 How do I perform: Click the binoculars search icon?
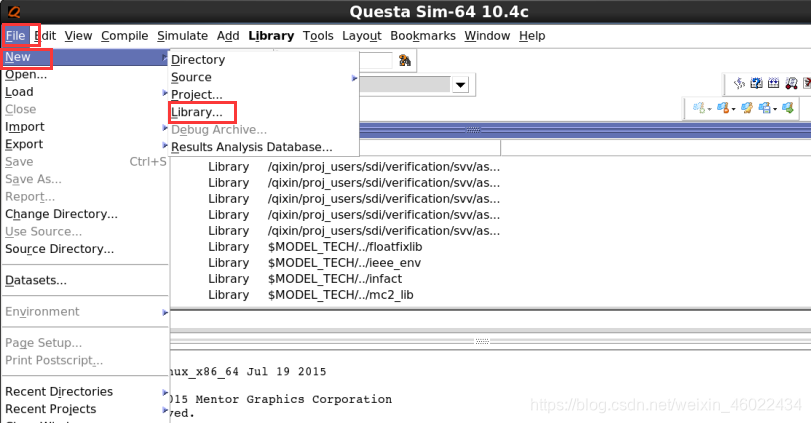coord(404,61)
